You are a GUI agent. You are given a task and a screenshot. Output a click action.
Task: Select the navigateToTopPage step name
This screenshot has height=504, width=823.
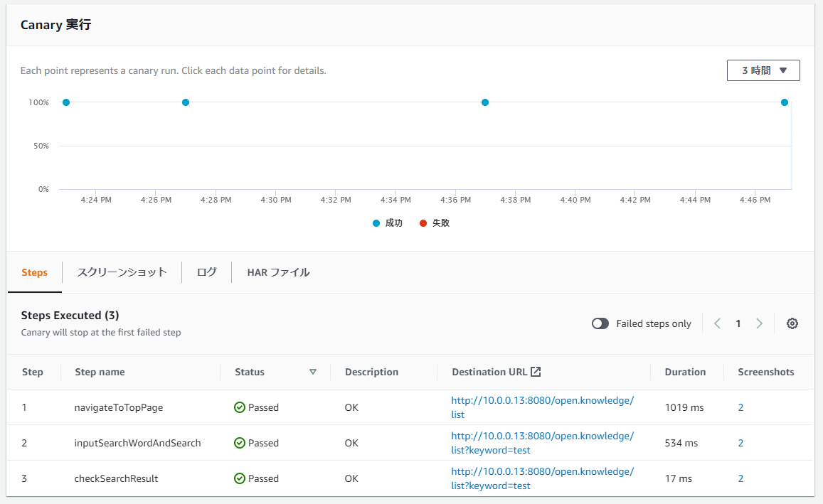[x=119, y=407]
